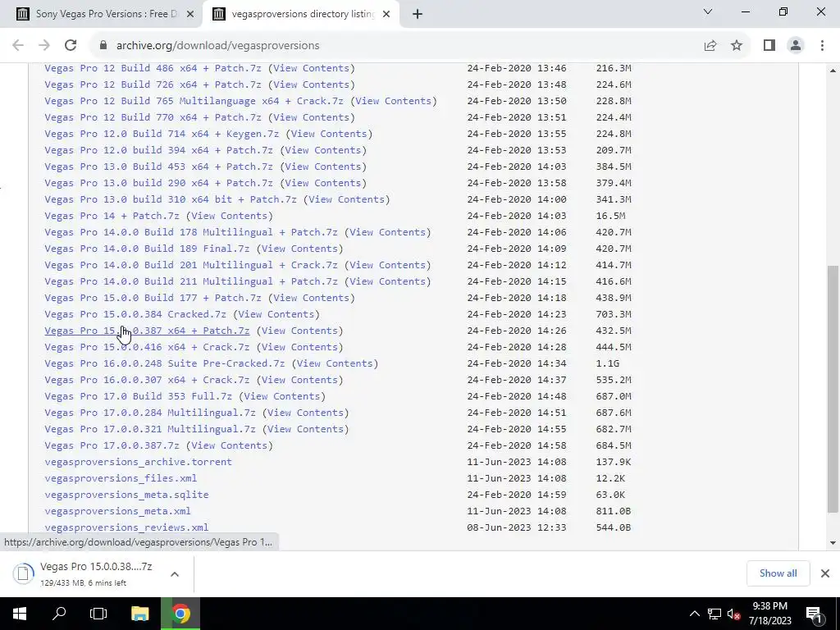Viewport: 840px width, 630px height.
Task: View Contents of Vegas Pro 14.0.0 Build 201
Action: (x=387, y=265)
